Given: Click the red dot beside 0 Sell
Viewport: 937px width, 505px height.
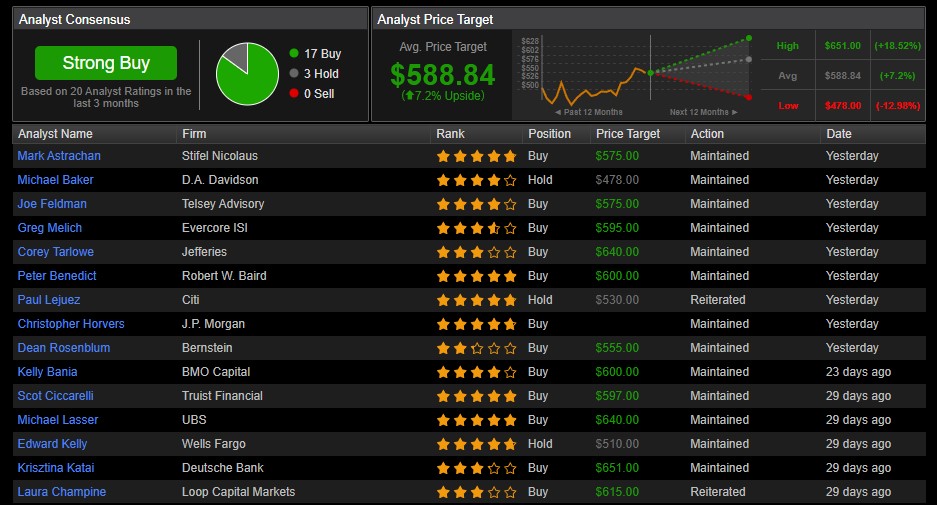Looking at the screenshot, I should tap(293, 93).
